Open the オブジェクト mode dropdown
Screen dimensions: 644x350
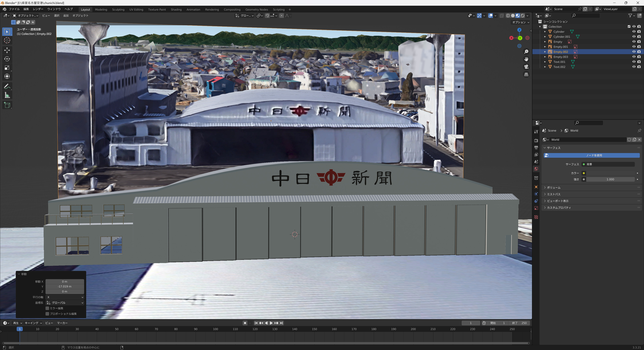point(25,15)
